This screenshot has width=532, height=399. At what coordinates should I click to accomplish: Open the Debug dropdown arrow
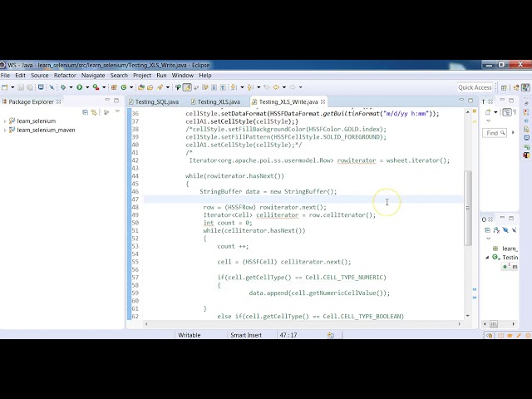pos(71,87)
